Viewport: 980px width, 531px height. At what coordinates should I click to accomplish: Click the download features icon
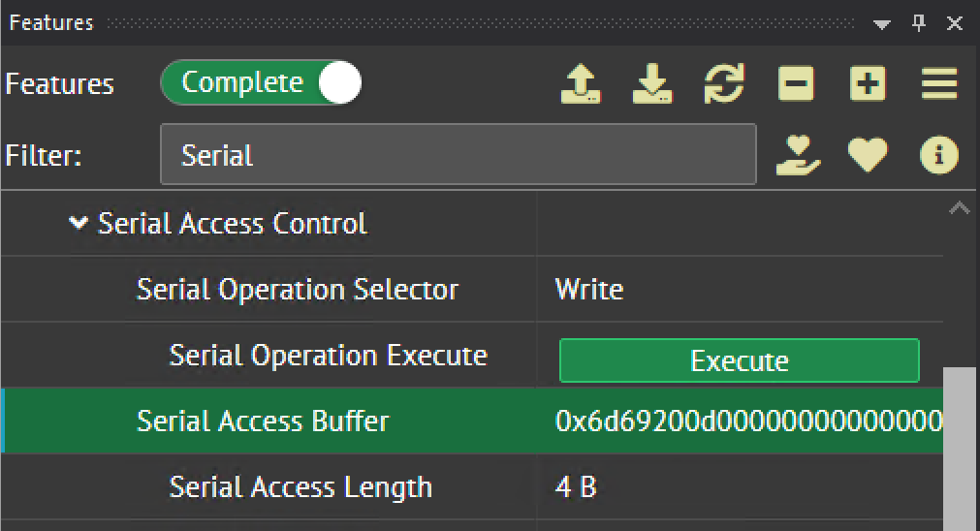[652, 84]
